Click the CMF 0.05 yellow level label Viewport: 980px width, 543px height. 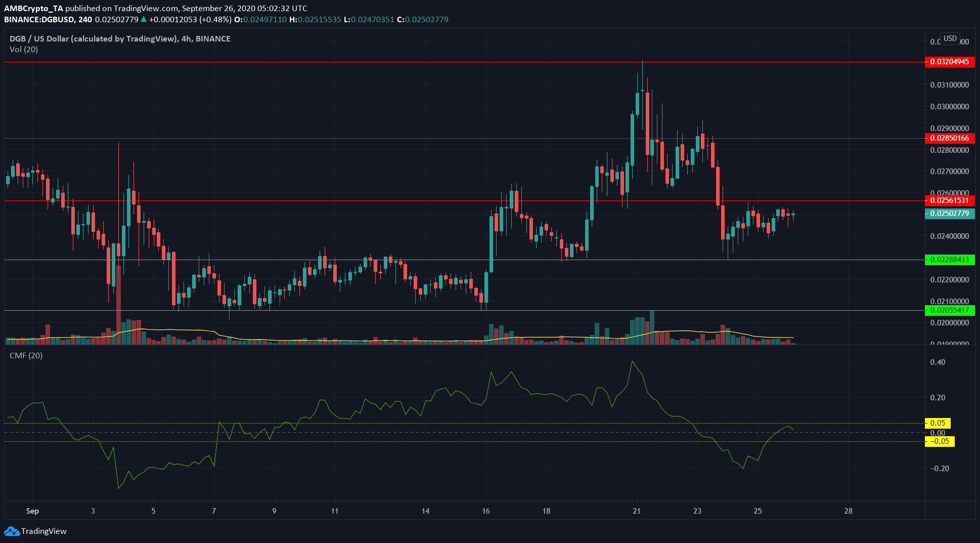(938, 423)
